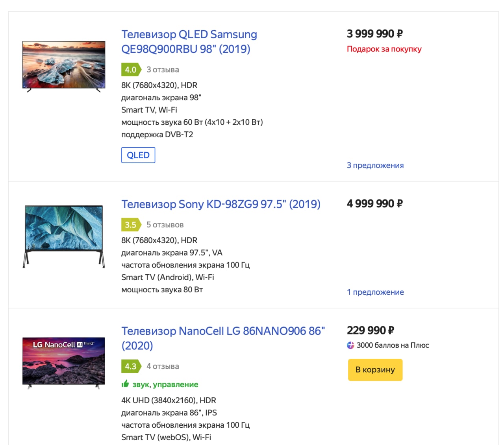Open '3 отзыва' reviews for Samsung TV
The image size is (504, 445).
[163, 70]
